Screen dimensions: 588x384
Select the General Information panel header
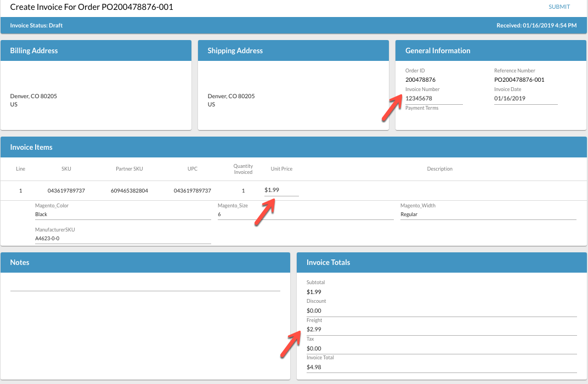click(491, 50)
